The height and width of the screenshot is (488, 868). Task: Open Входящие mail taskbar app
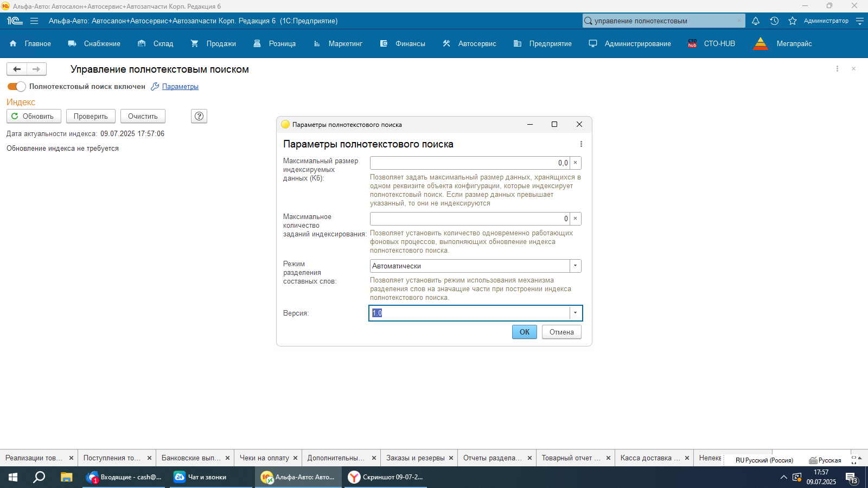[124, 477]
